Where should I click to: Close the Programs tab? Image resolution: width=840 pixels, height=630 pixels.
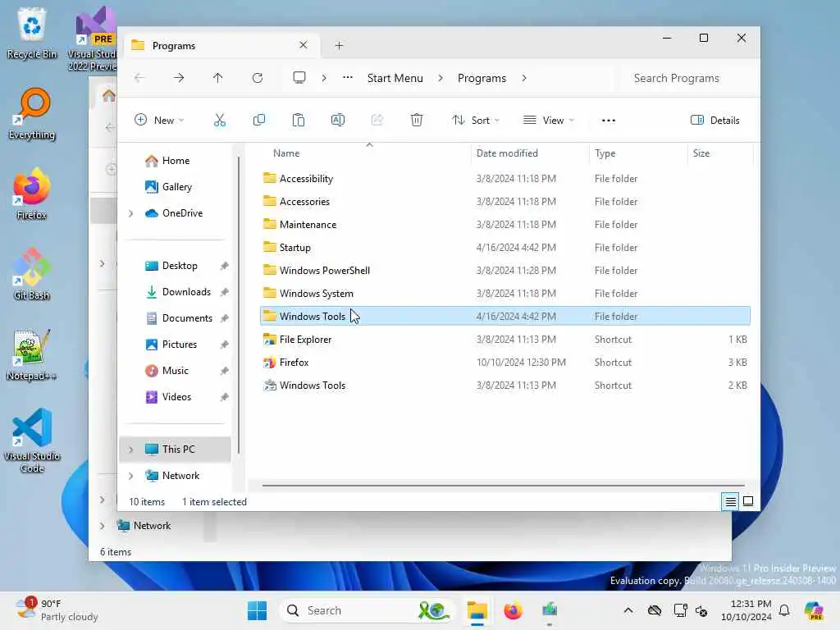[304, 45]
